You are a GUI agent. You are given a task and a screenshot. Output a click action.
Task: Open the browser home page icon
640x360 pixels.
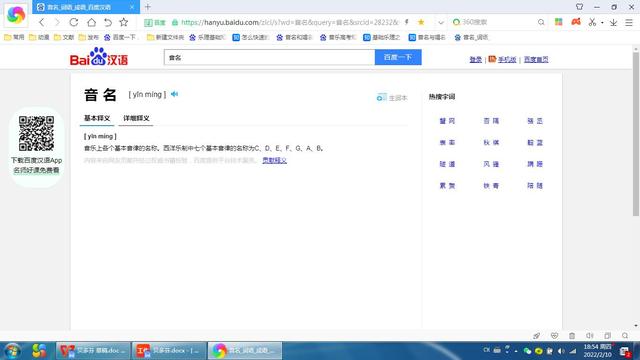point(91,22)
